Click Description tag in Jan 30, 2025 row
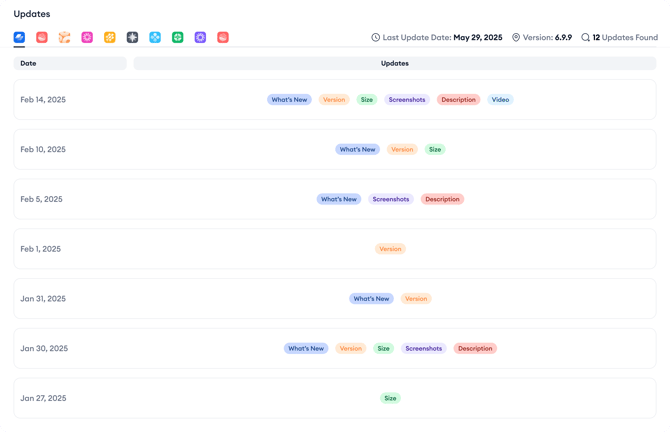 tap(475, 349)
